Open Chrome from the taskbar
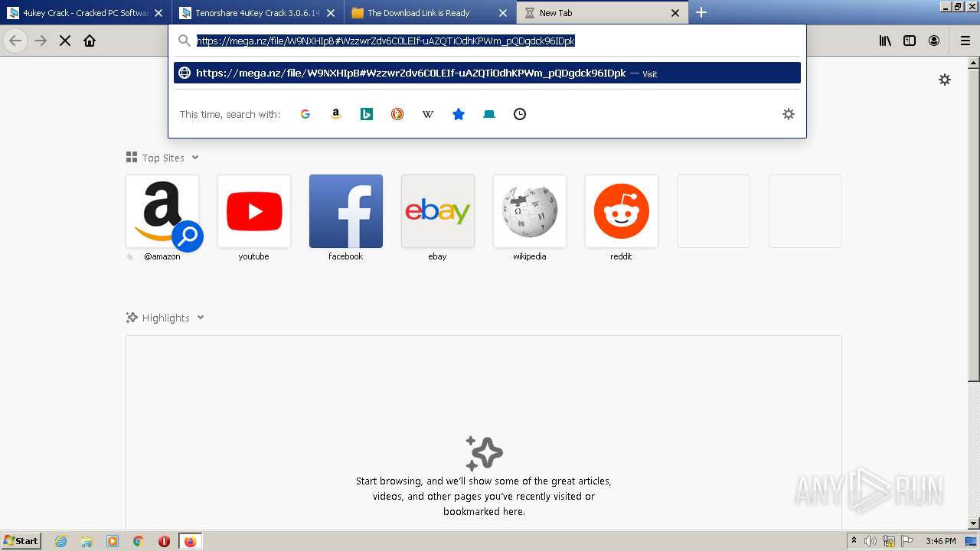The image size is (980, 551). click(139, 541)
